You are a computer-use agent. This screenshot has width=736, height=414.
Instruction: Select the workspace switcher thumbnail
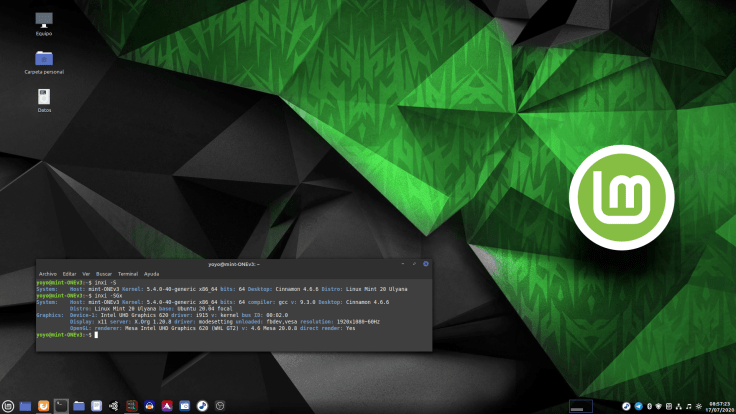pos(583,406)
